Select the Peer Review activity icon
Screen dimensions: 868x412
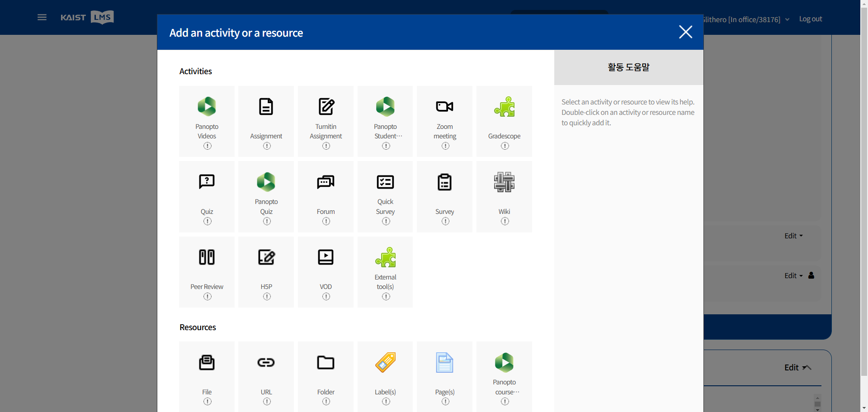[207, 257]
